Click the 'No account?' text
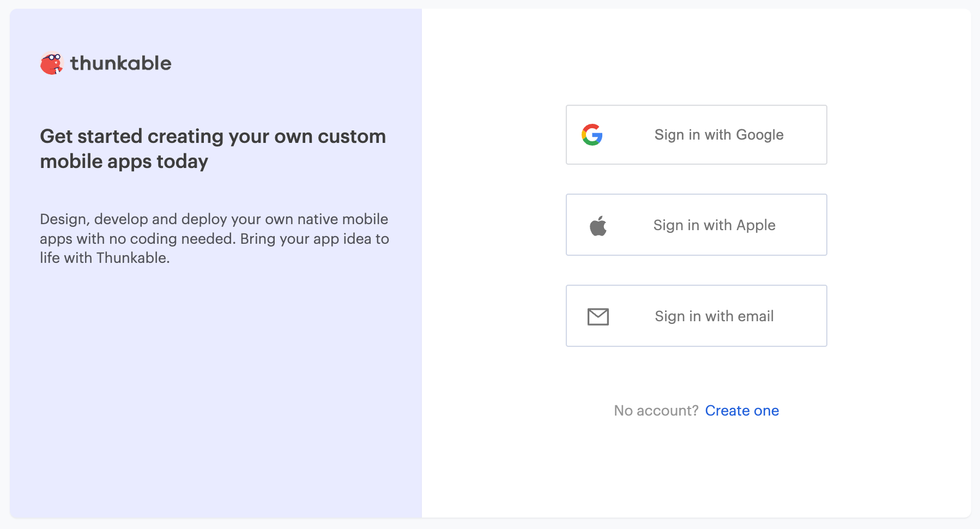This screenshot has width=980, height=529. click(x=656, y=411)
